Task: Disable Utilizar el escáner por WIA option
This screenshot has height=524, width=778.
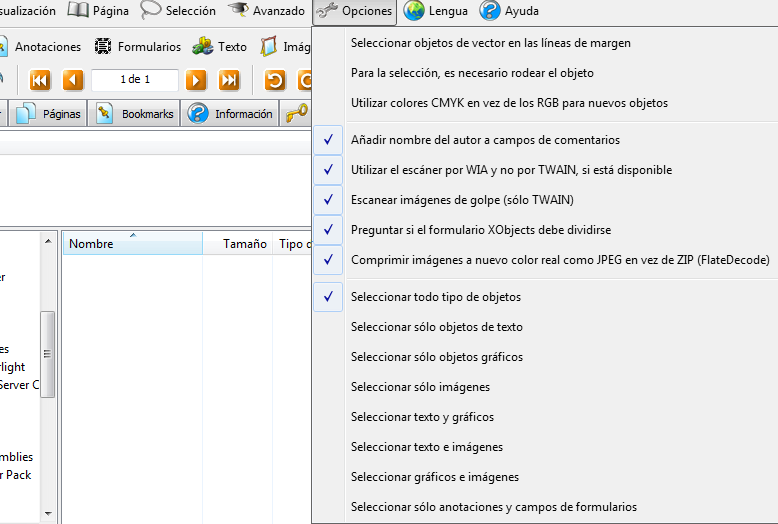Action: click(545, 170)
